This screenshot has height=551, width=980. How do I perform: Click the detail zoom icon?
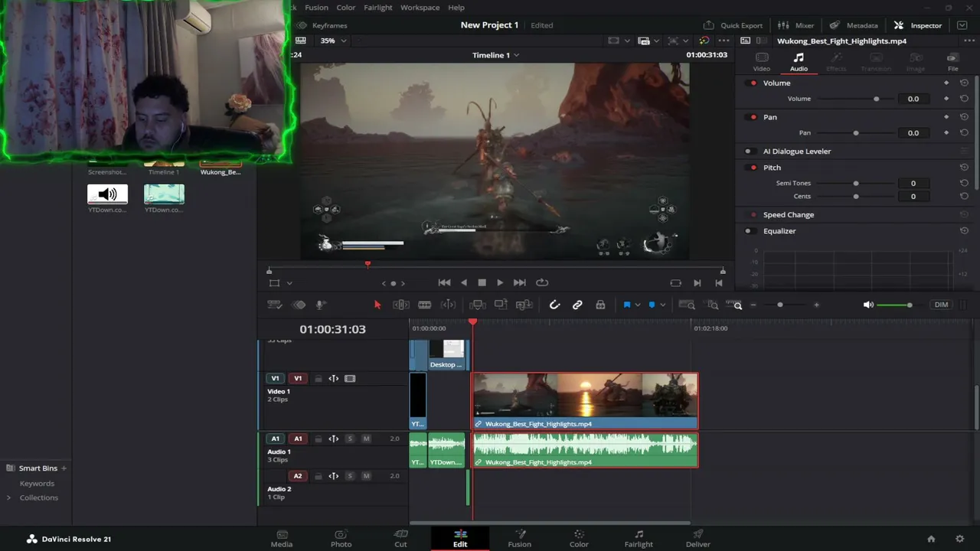click(x=713, y=305)
